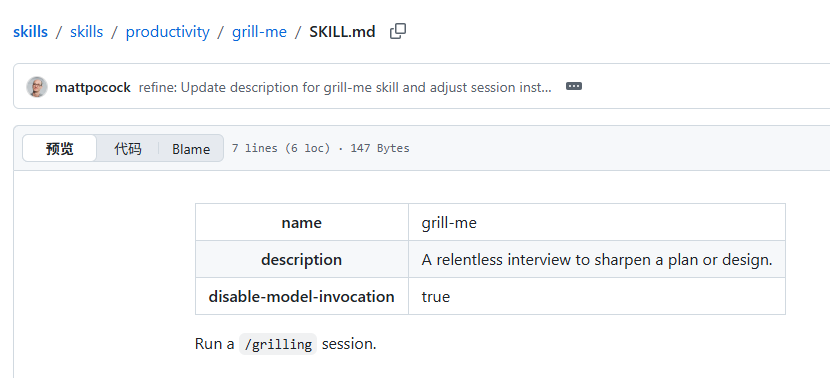Select the /grilling inline code text

278,344
